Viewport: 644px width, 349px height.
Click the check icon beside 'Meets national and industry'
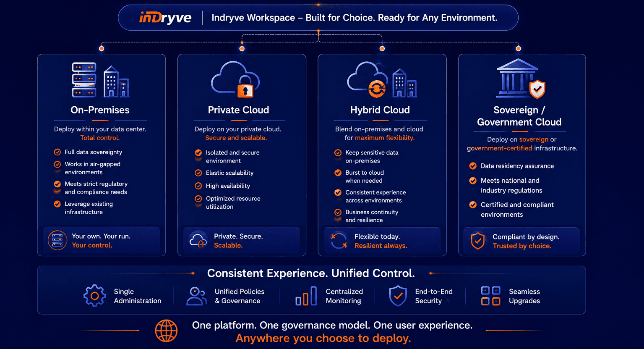(473, 181)
